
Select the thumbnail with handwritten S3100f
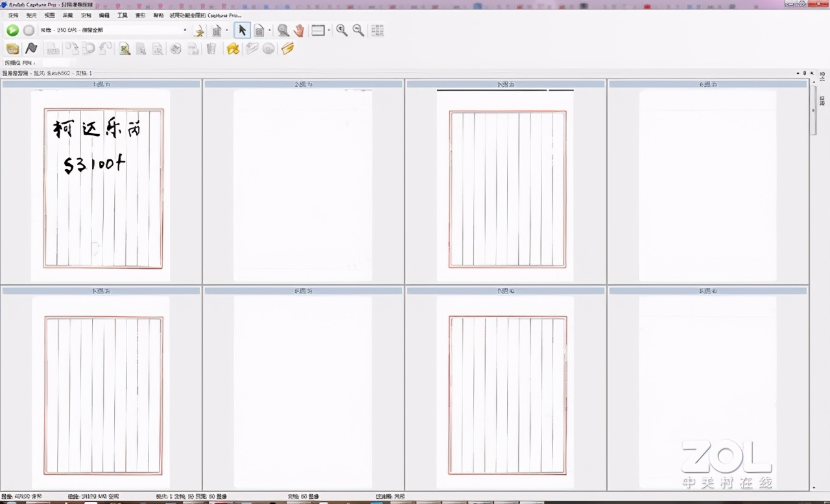point(101,186)
